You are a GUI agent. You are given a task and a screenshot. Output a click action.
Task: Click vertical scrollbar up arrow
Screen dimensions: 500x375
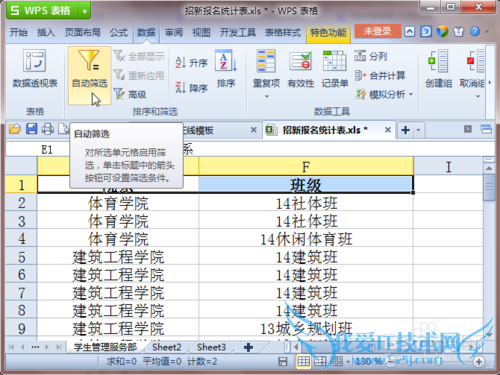489,168
